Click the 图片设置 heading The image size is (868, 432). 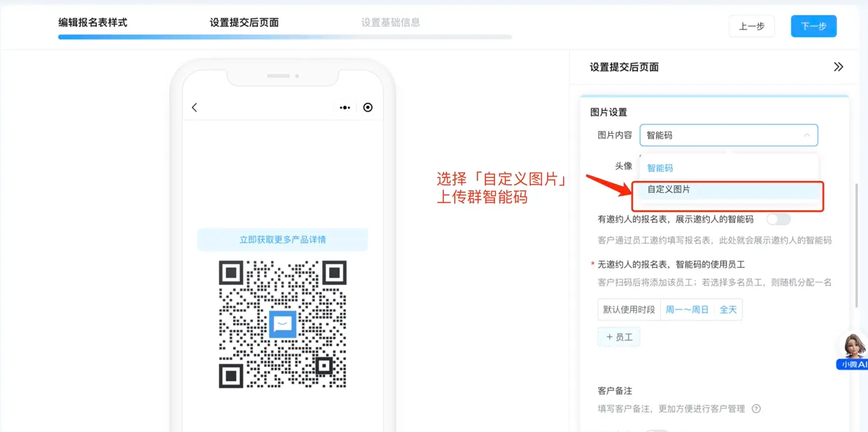[x=608, y=112]
